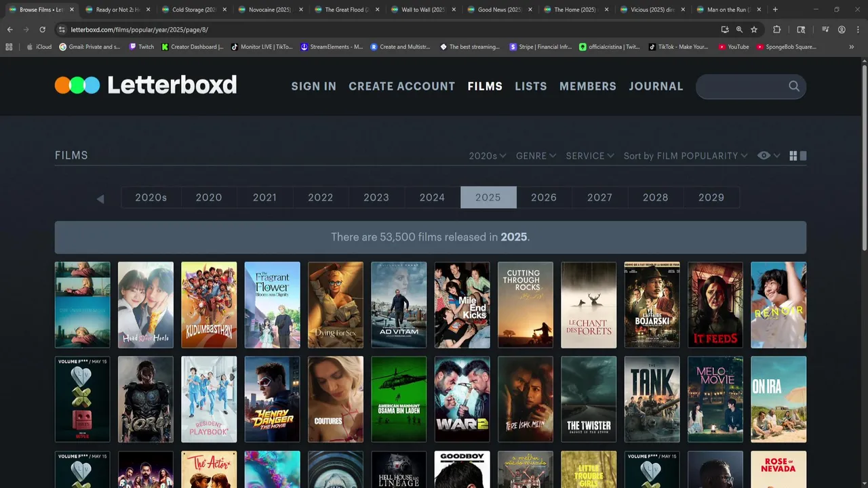Open the media controls icon
The height and width of the screenshot is (488, 868).
tap(825, 30)
